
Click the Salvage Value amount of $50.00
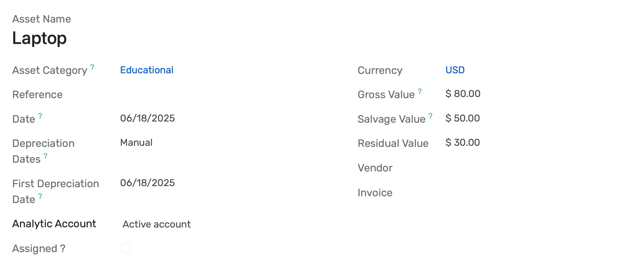pos(462,118)
